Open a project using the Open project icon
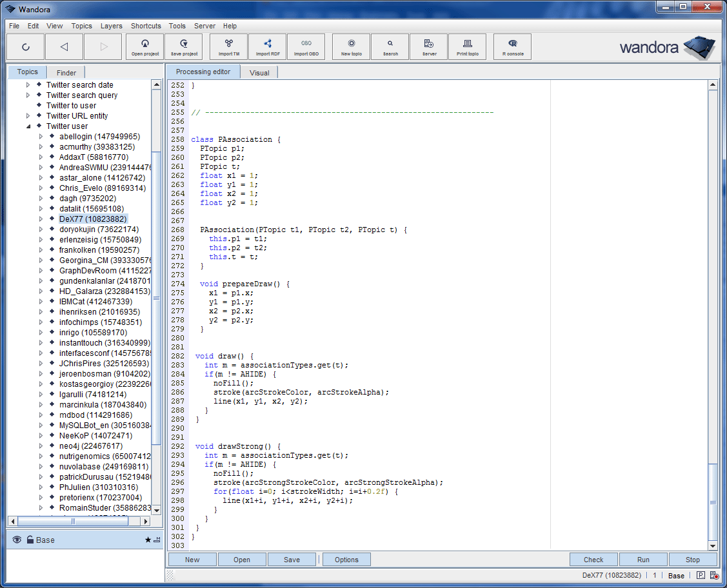727x588 pixels. (x=144, y=46)
